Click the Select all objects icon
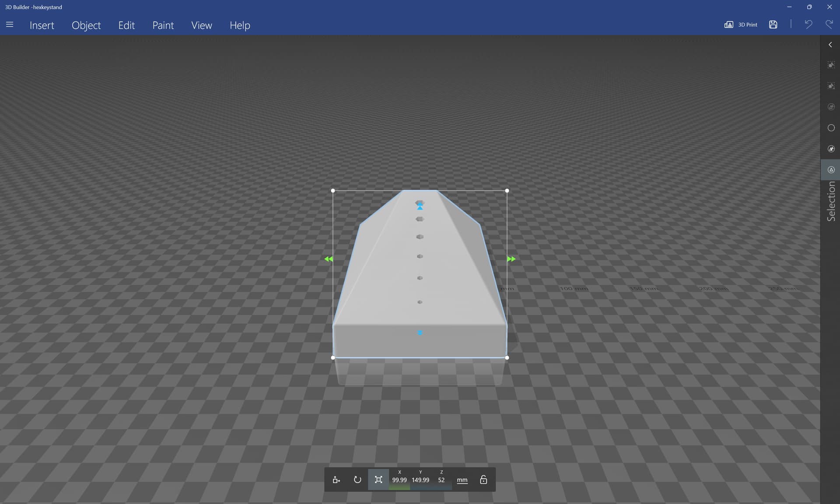This screenshot has width=840, height=504. (831, 149)
